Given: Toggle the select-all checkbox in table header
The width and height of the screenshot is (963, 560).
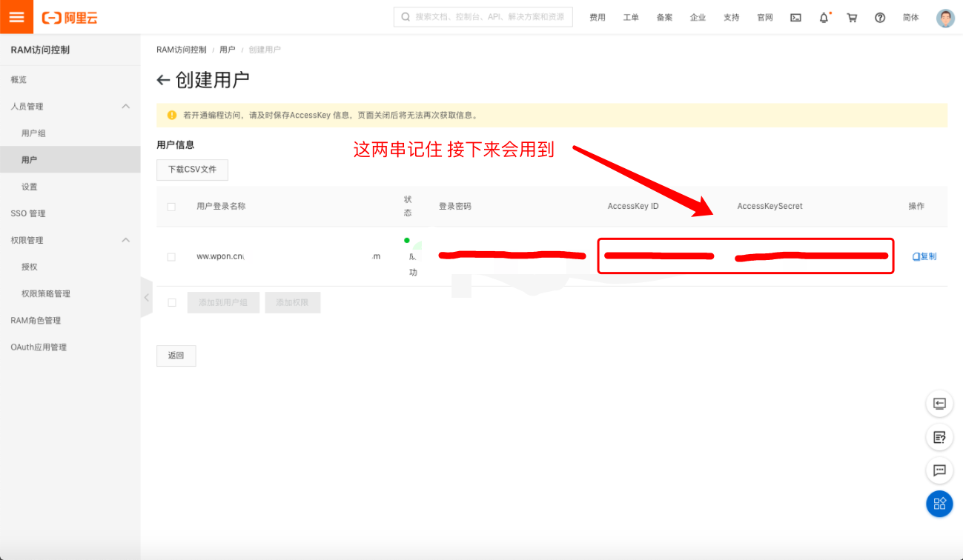Looking at the screenshot, I should pyautogui.click(x=171, y=207).
